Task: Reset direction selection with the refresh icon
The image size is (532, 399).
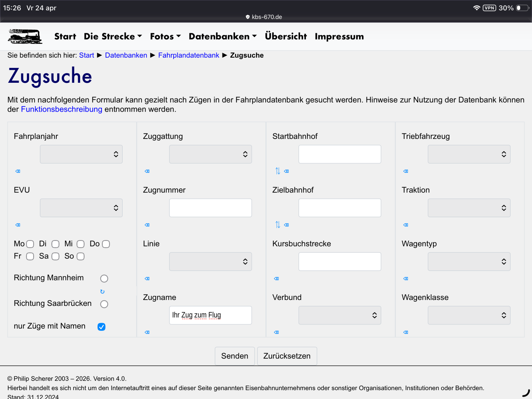Action: coord(102,292)
